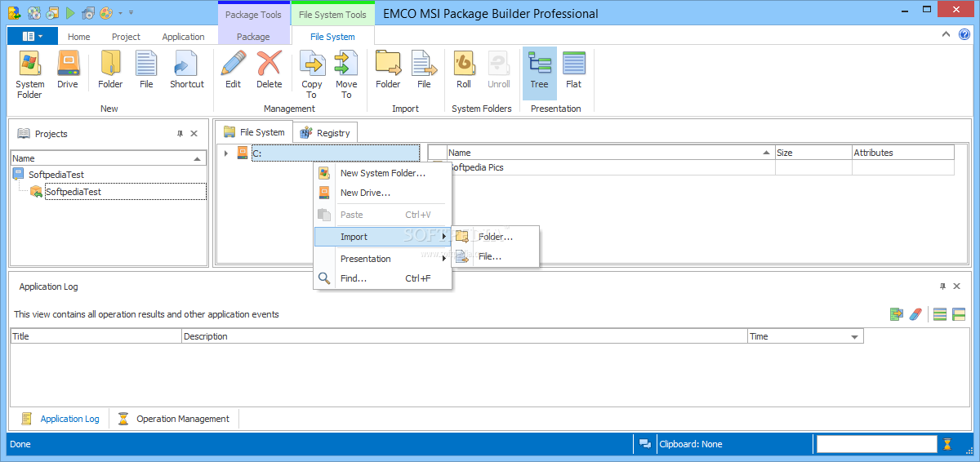Select SoftpediaTest project root node
This screenshot has width=980, height=462.
(x=56, y=175)
